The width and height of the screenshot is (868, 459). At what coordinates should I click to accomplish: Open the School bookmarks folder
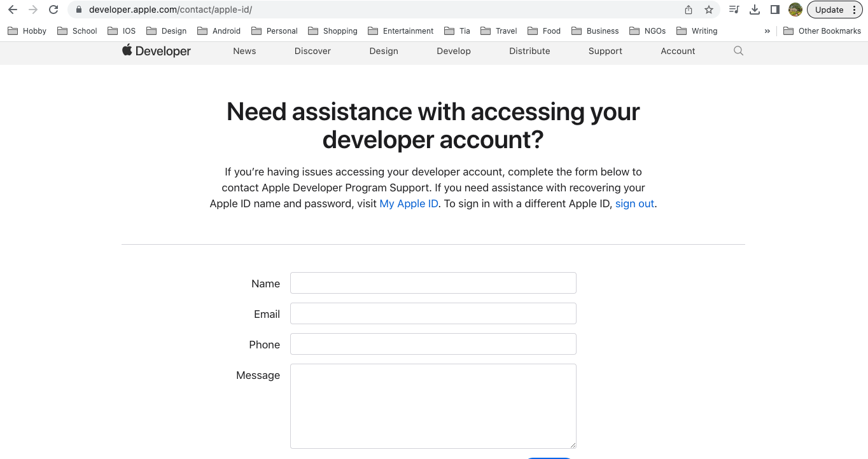(x=77, y=31)
